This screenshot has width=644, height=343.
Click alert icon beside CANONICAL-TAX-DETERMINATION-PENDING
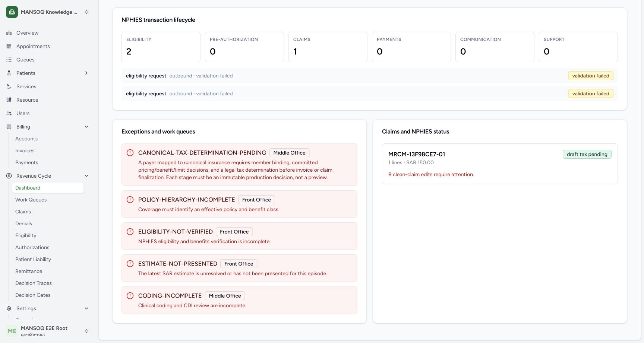[x=130, y=153]
